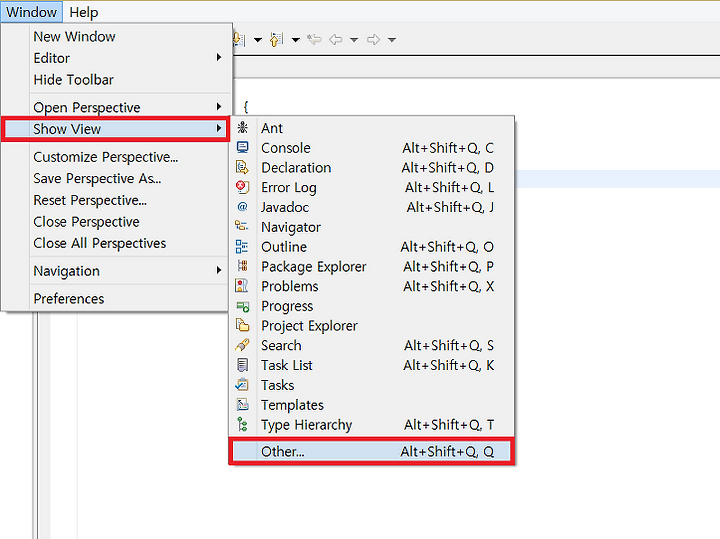The image size is (720, 539).
Task: Open the Javadoc view entry
Action: [371, 207]
